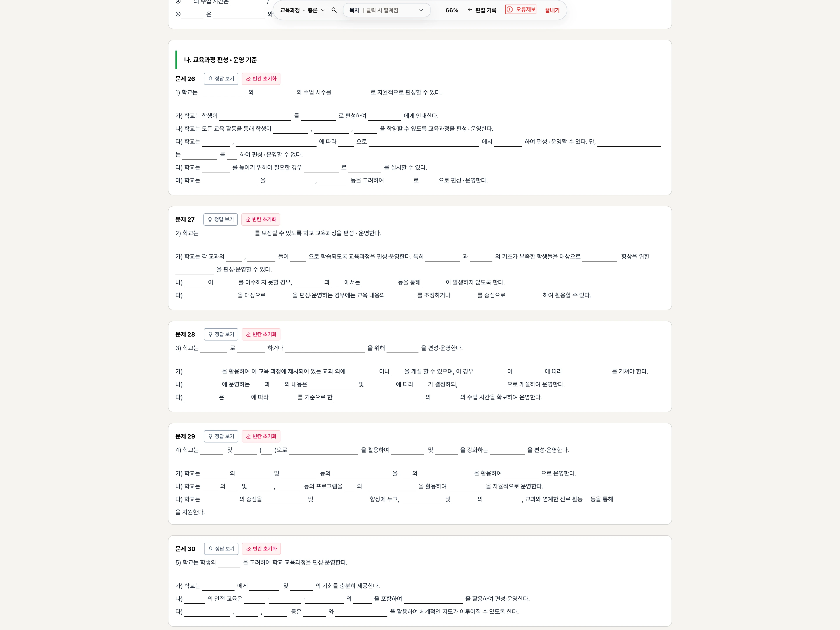Click first blank after '1) 학교는'
840x630 pixels.
[222, 93]
